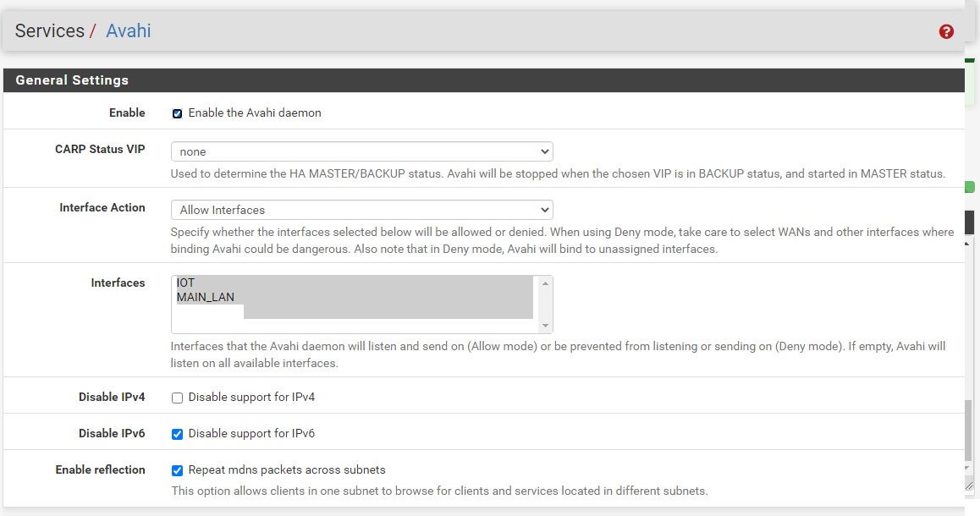Open the CARP Status VIP dropdown

click(362, 151)
